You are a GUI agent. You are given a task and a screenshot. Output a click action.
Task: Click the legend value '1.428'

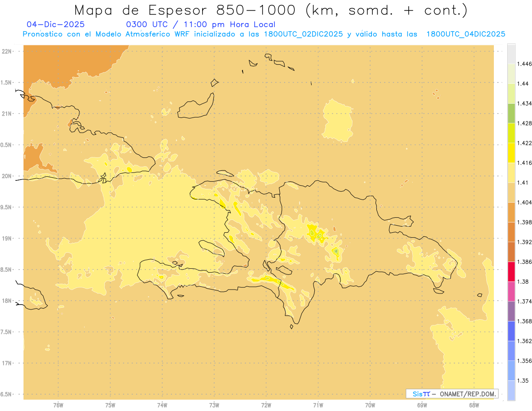click(x=524, y=123)
